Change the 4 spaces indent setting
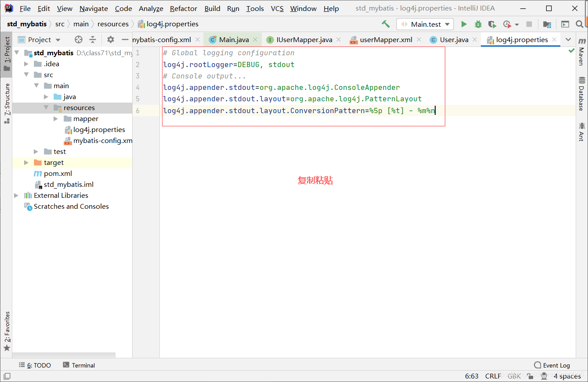Image resolution: width=588 pixels, height=382 pixels. click(x=567, y=376)
